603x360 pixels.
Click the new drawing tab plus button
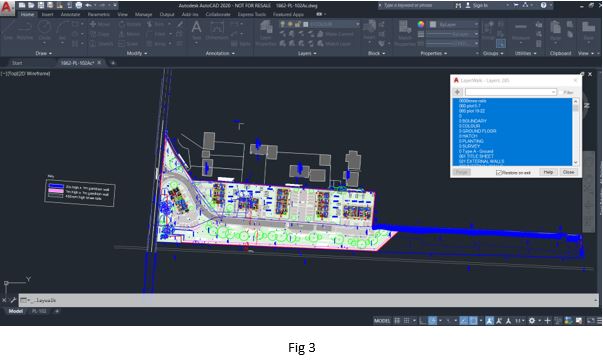[113, 63]
